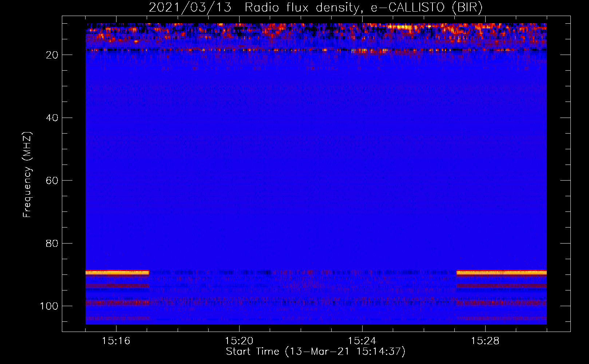This screenshot has height=364, width=589.
Task: Click the frequency tick label '80'
Action: pyautogui.click(x=52, y=243)
